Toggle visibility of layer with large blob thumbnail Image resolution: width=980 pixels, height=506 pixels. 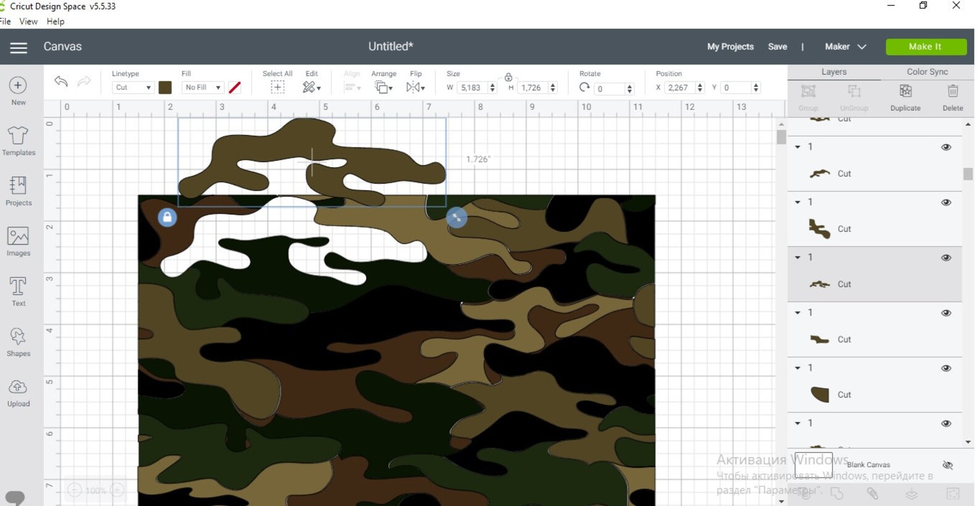(x=946, y=368)
